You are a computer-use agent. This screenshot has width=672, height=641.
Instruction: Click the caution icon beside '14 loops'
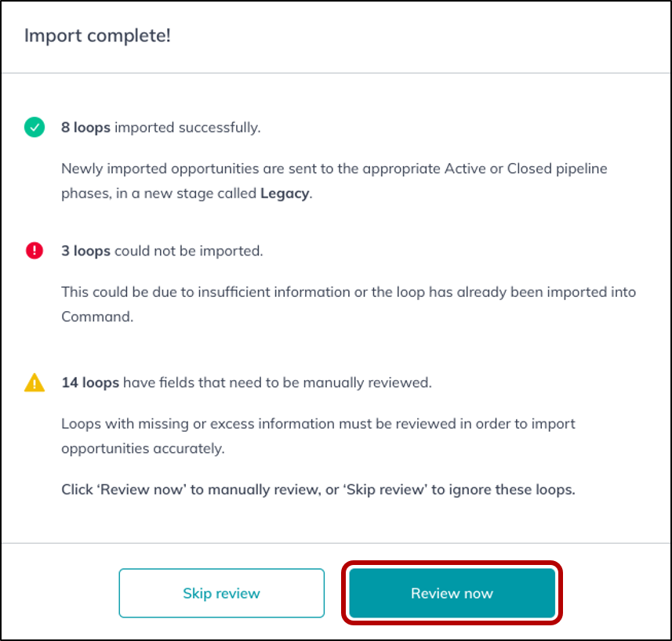click(35, 382)
